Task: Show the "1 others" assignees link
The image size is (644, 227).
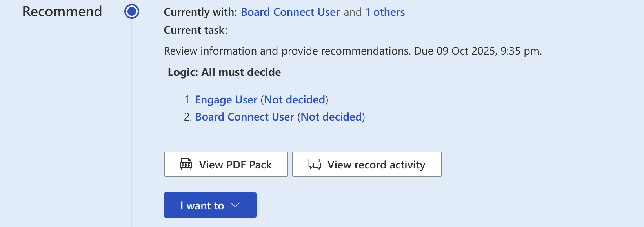Action: 385,12
